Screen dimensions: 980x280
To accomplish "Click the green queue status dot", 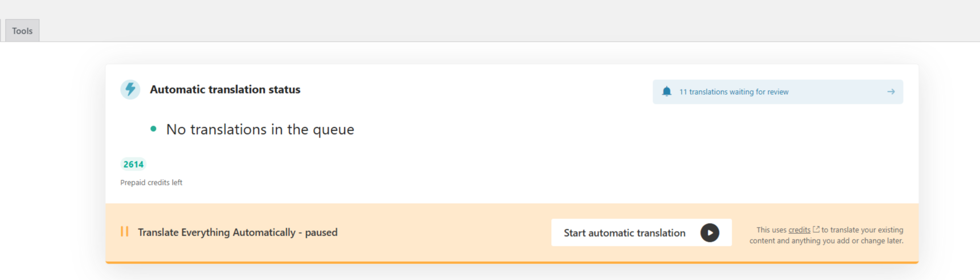I will 153,129.
